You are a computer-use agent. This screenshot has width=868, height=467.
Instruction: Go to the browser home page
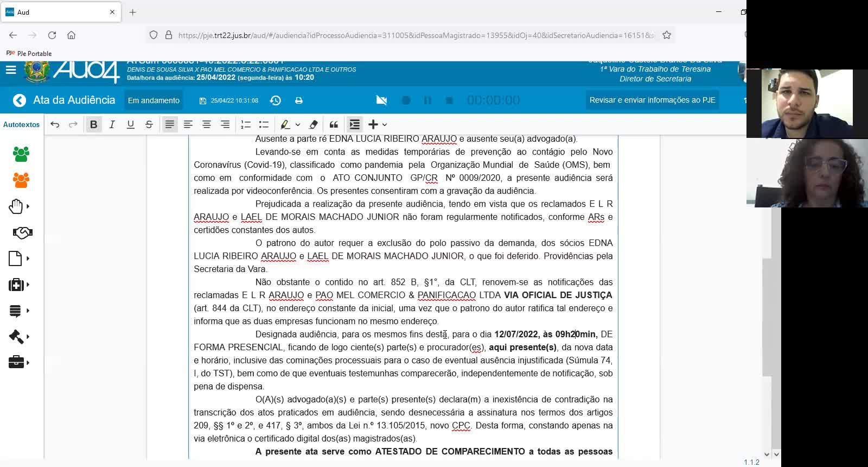click(x=71, y=35)
